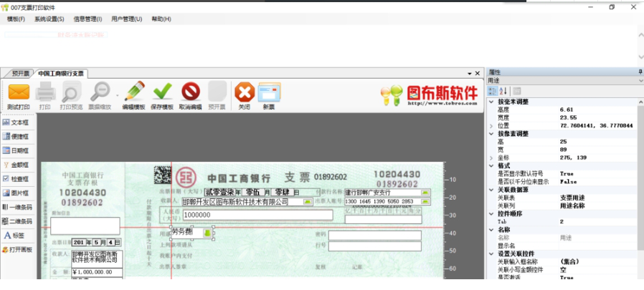644x290 pixels.
Task: Click the orange 关闭 close icon
Action: 245,92
